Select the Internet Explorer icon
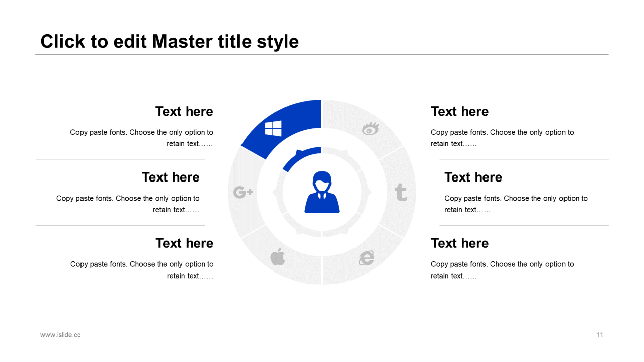This screenshot has width=644, height=362. click(x=367, y=258)
